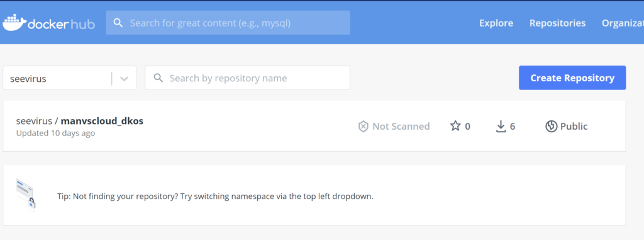Open the manvscloud_dkos repository link
This screenshot has width=644, height=240.
tap(102, 121)
